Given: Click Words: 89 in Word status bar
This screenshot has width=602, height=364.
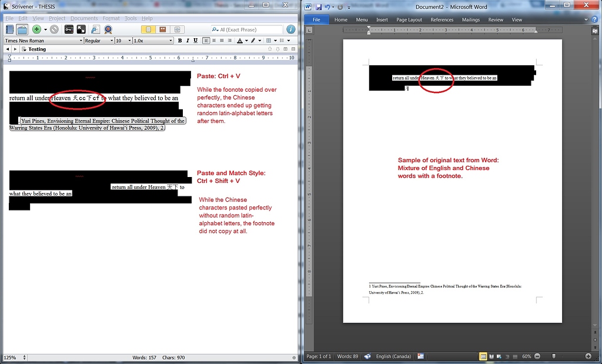Looking at the screenshot, I should coord(347,356).
